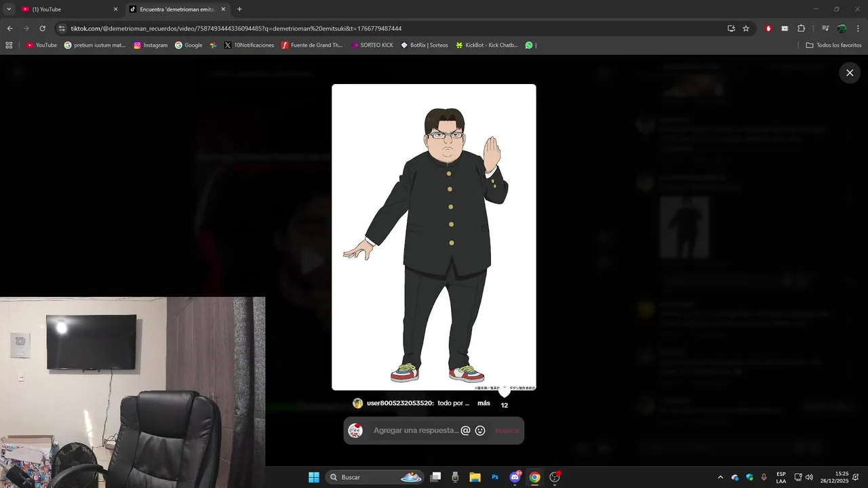Open 'Todos los favoritos' folder
Viewport: 868px width, 488px height.
[833, 45]
